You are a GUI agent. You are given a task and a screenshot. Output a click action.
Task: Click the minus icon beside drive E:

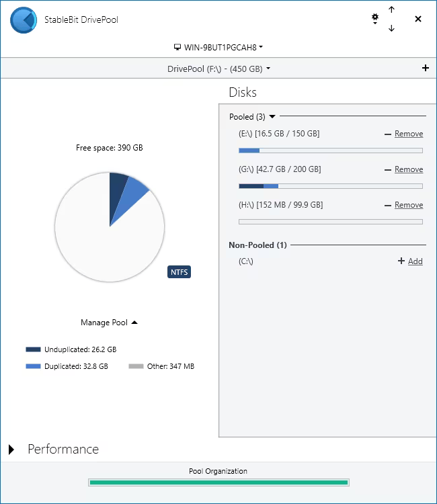[387, 134]
